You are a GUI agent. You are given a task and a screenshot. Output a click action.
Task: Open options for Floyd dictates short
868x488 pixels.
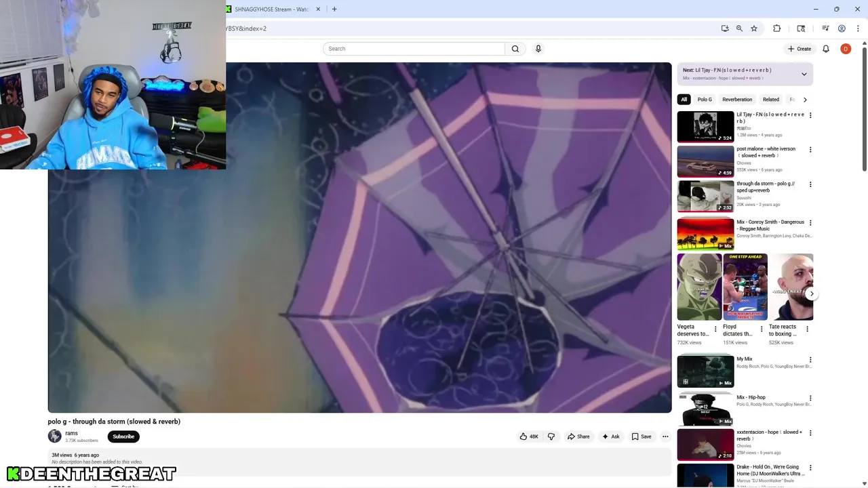pos(761,329)
